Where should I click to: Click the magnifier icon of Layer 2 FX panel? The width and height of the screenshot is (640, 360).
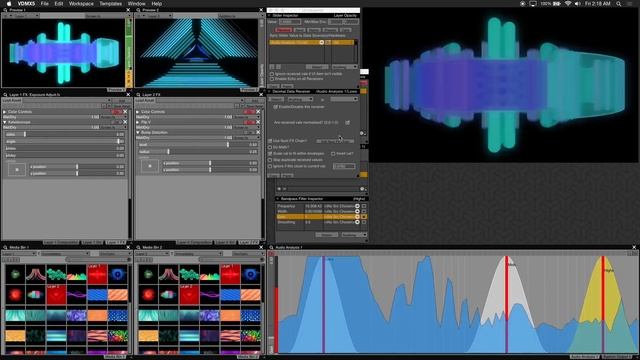point(138,94)
